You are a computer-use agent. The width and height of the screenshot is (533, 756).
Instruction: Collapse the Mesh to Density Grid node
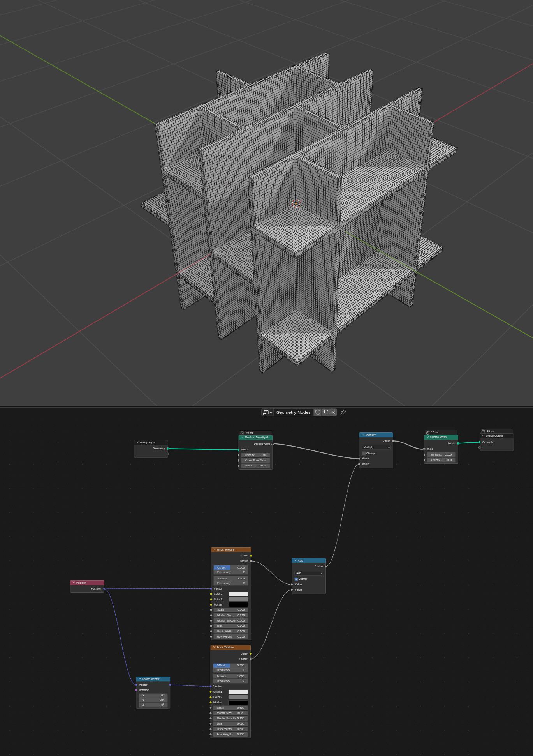tap(242, 437)
